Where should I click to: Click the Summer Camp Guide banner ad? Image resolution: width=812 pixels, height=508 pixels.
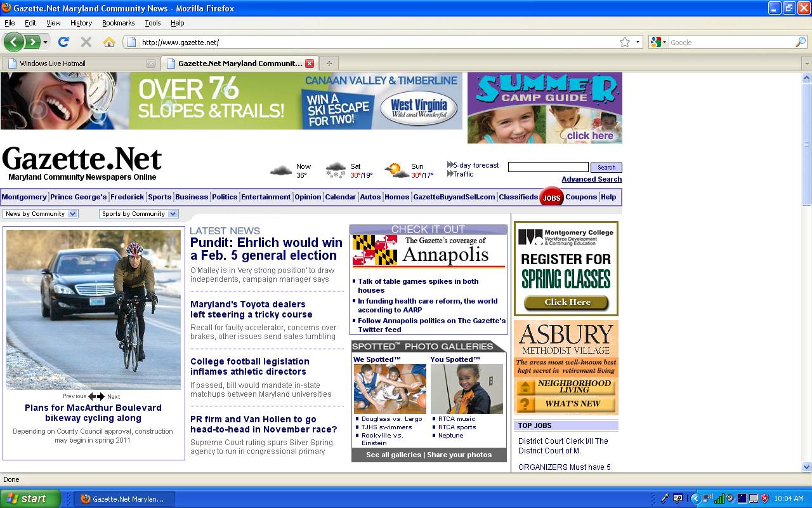[x=545, y=108]
